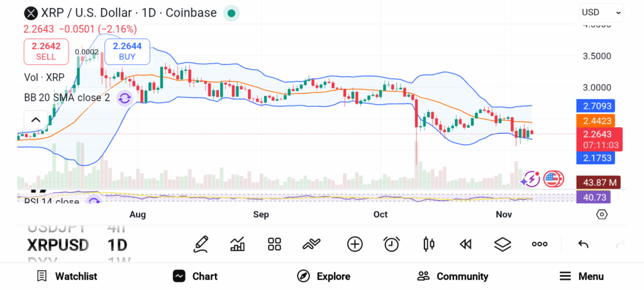Switch to the Watchlist tab
This screenshot has width=644, height=290.
67,276
